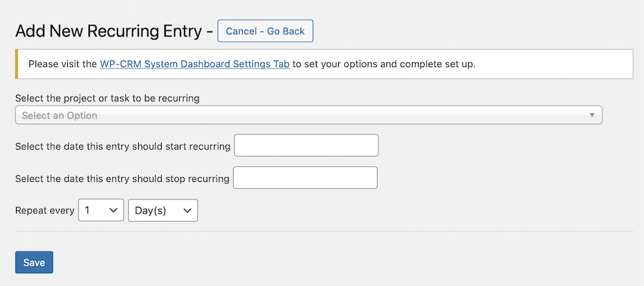Click the Repeat every label

(x=44, y=210)
